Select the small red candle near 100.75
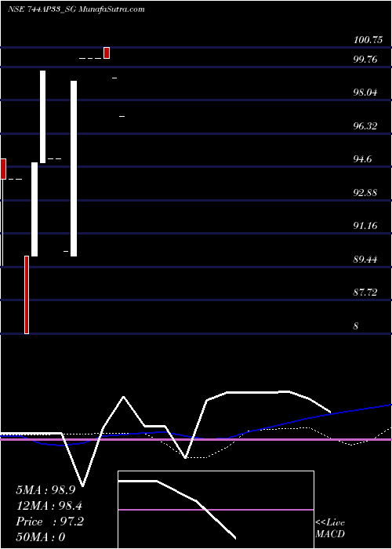The width and height of the screenshot is (392, 549). tap(107, 53)
